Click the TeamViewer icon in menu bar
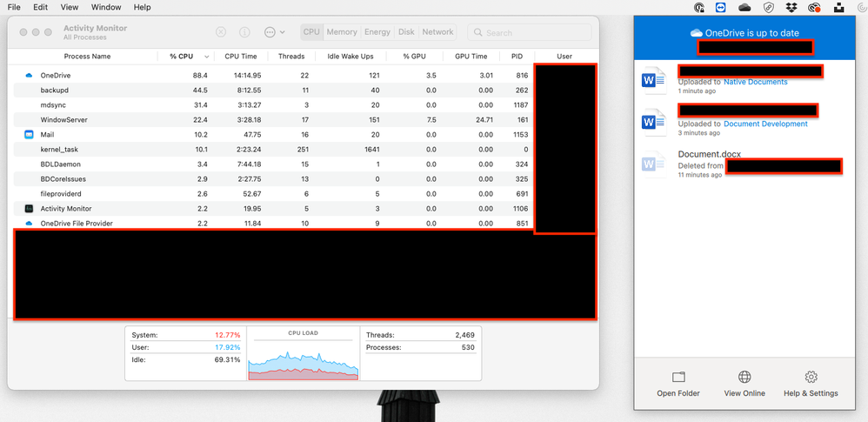 click(x=720, y=8)
